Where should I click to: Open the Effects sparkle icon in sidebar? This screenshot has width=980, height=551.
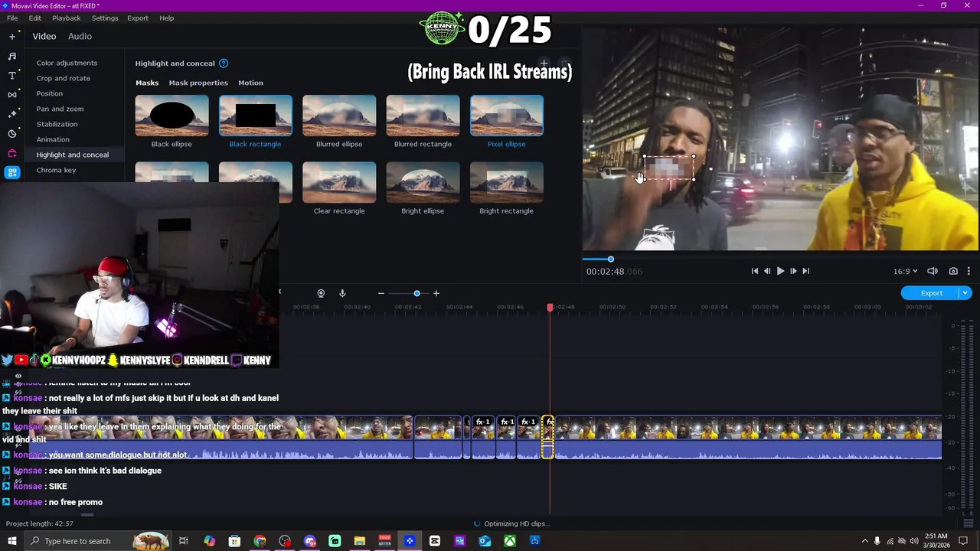[12, 113]
